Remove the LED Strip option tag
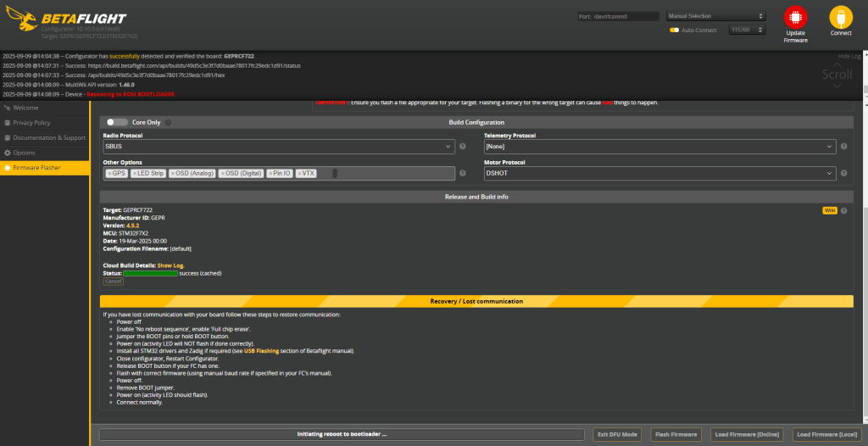The height and width of the screenshot is (446, 868). pos(135,174)
